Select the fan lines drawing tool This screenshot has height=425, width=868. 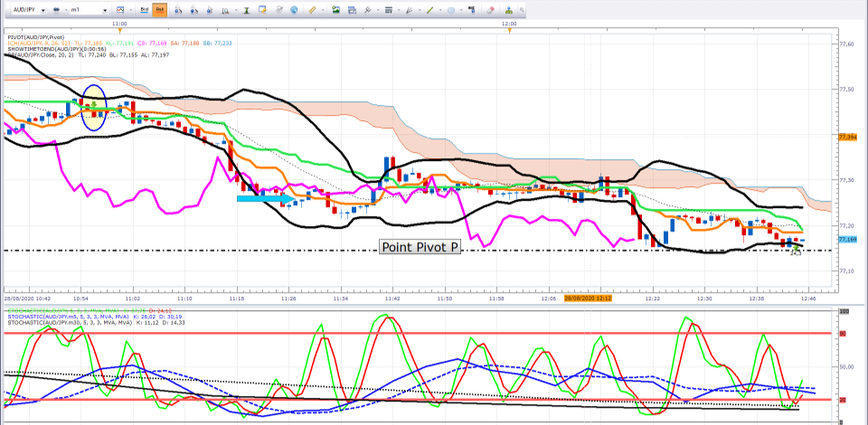[x=409, y=10]
